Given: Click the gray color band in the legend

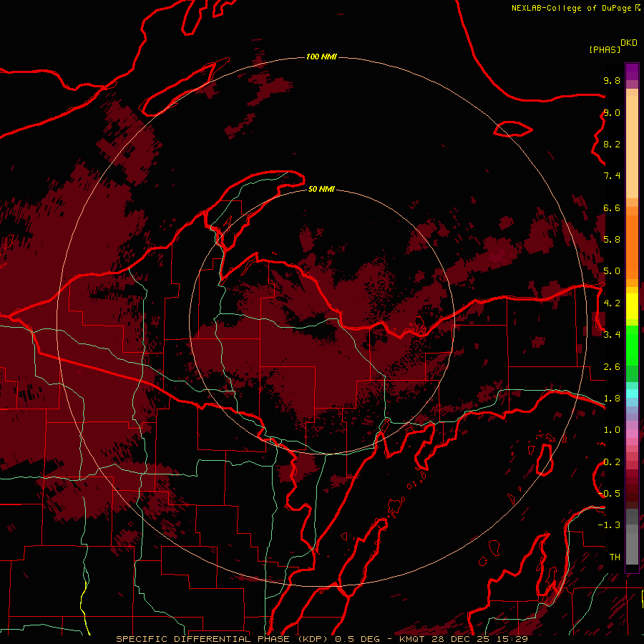Looking at the screenshot, I should point(632,537).
